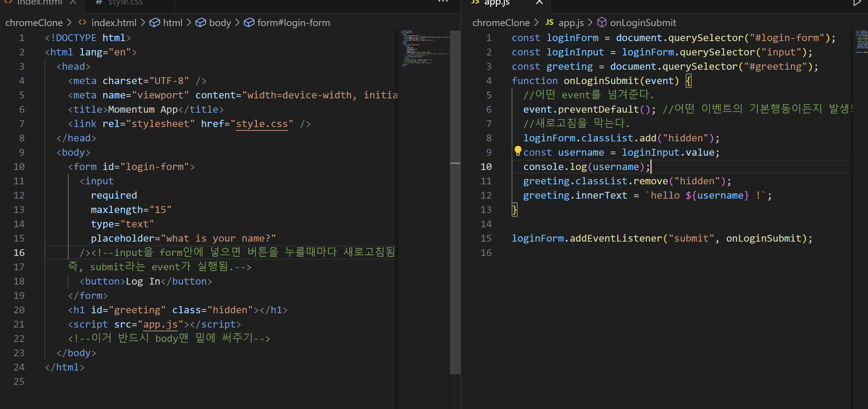The width and height of the screenshot is (868, 409).
Task: Click 'loginForm.classList.add("hidden")' line
Action: [621, 138]
